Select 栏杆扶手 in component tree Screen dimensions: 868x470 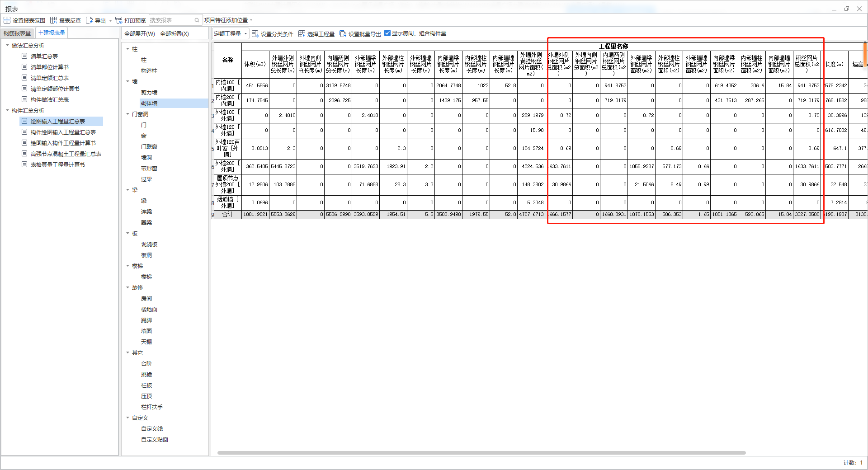point(152,407)
